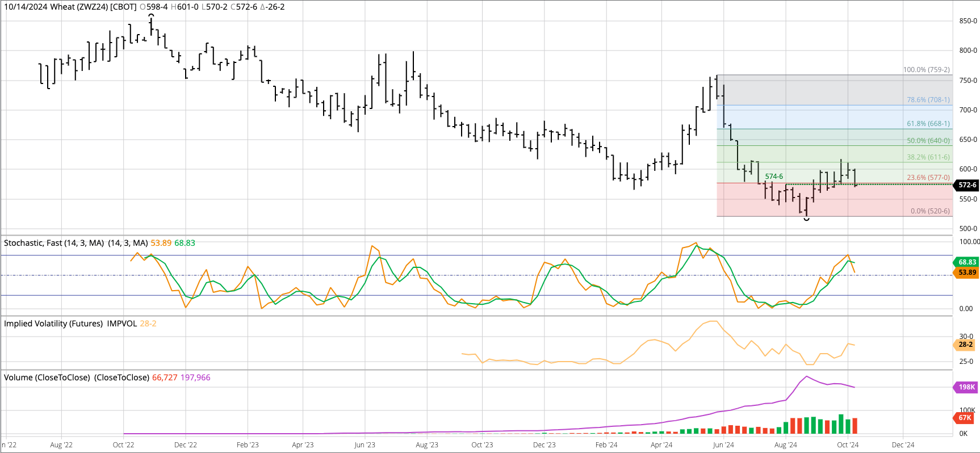Screen dimensions: 980x453
Task: Click the low marker below the Aug '24 bottom
Action: 806,219
